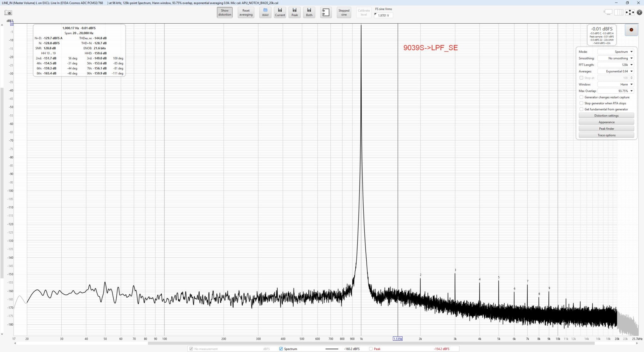Click the vertical axis scroll-down arrow
Viewport: 644px width, 352px height.
pos(2,334)
